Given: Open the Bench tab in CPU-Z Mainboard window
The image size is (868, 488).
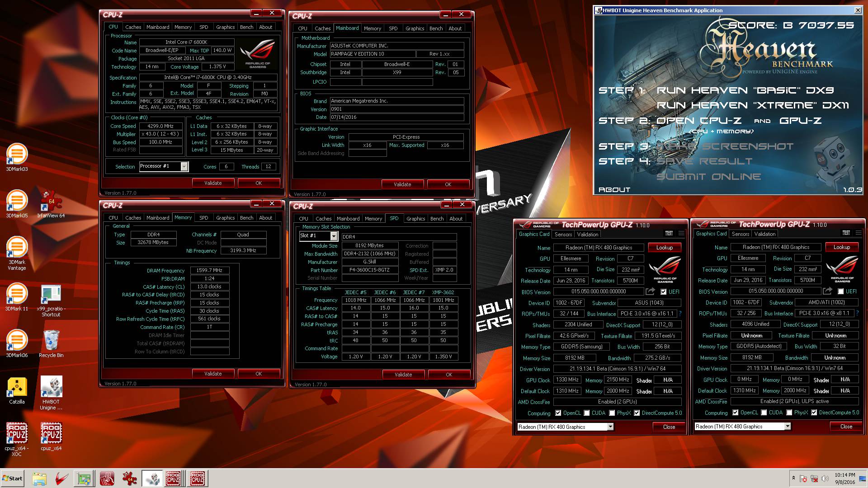Looking at the screenshot, I should (x=436, y=28).
